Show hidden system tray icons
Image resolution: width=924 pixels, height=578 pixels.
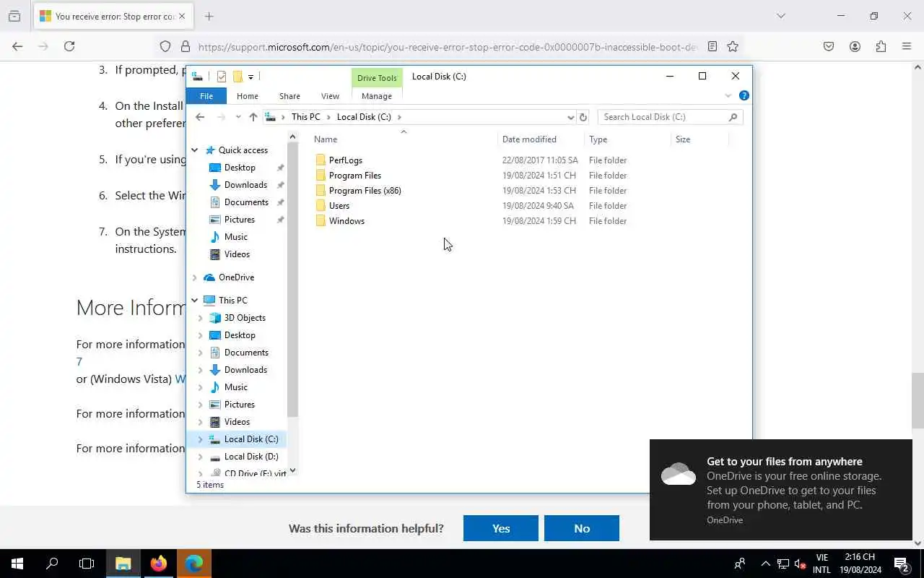(765, 564)
